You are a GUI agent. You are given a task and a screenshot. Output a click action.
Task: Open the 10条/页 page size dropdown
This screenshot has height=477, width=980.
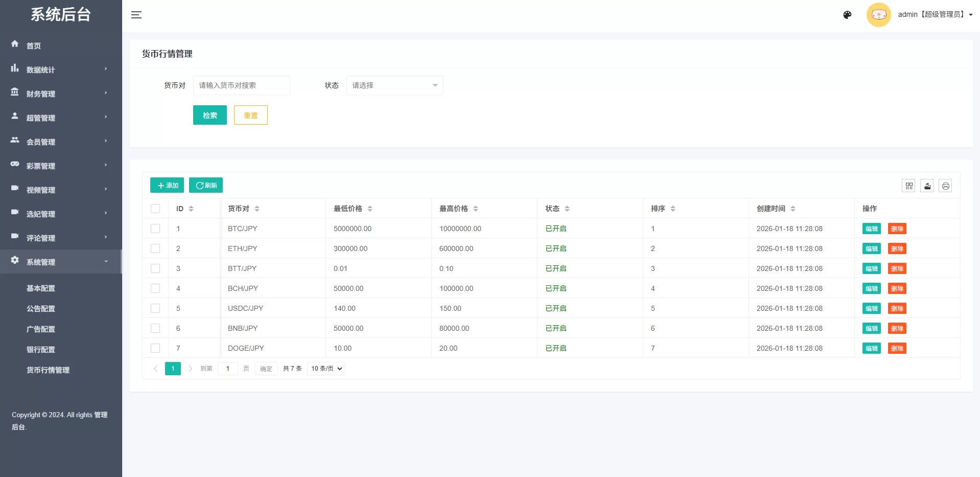(325, 368)
